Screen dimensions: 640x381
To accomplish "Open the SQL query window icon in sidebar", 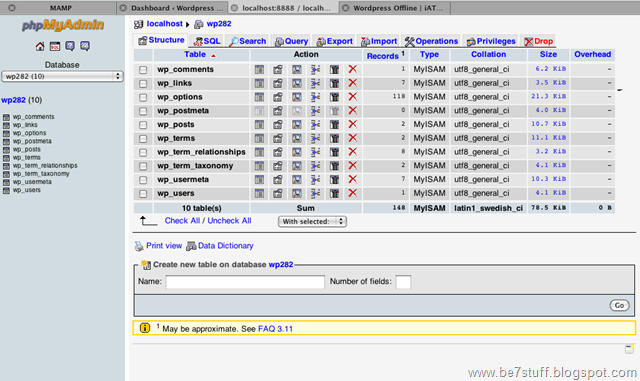I will point(55,46).
